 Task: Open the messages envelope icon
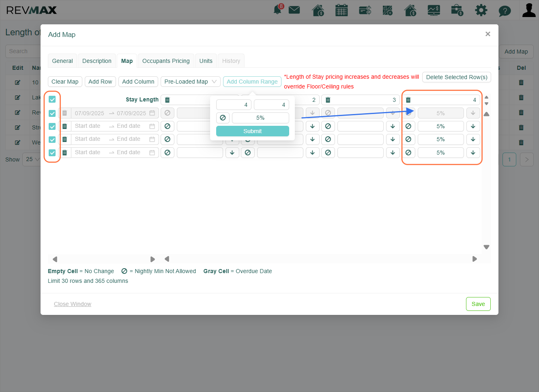click(x=294, y=10)
